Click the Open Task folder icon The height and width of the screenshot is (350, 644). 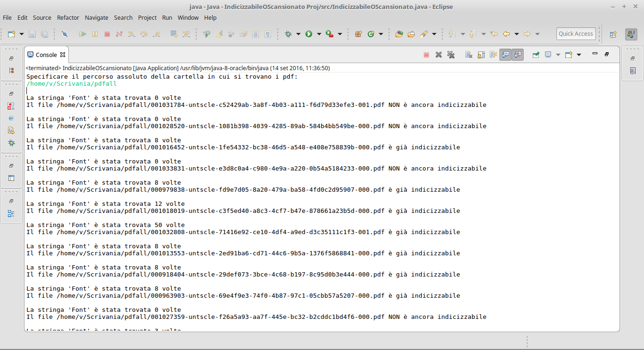pos(411,34)
